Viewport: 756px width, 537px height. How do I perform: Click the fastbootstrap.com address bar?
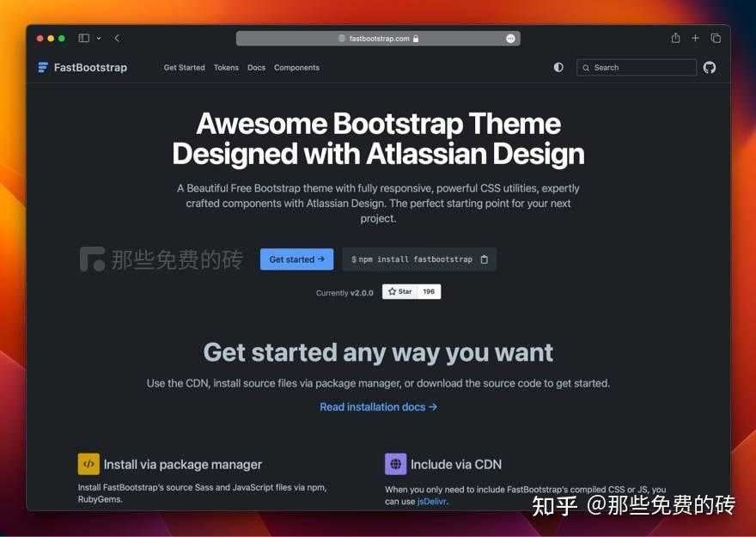(x=378, y=38)
